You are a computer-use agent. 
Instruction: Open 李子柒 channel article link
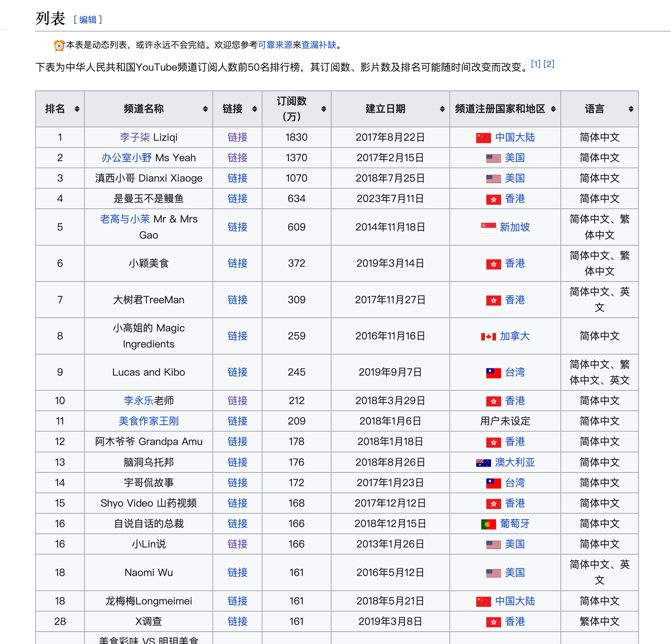(x=134, y=138)
